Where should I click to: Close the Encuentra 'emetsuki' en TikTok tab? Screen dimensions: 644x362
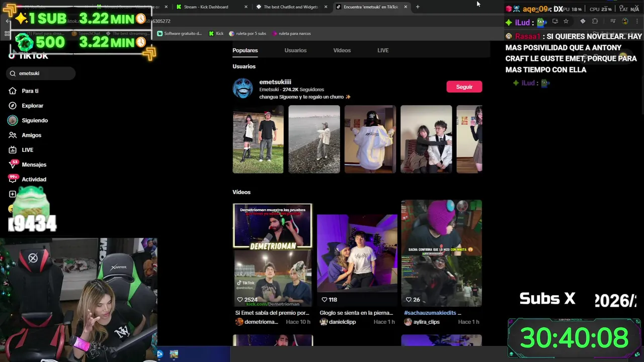(x=406, y=7)
